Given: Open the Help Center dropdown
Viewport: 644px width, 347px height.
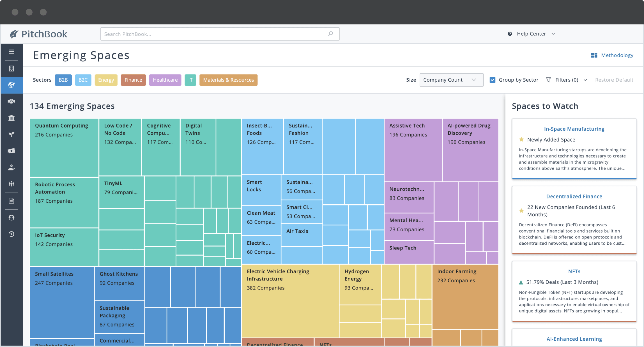Looking at the screenshot, I should pyautogui.click(x=531, y=34).
